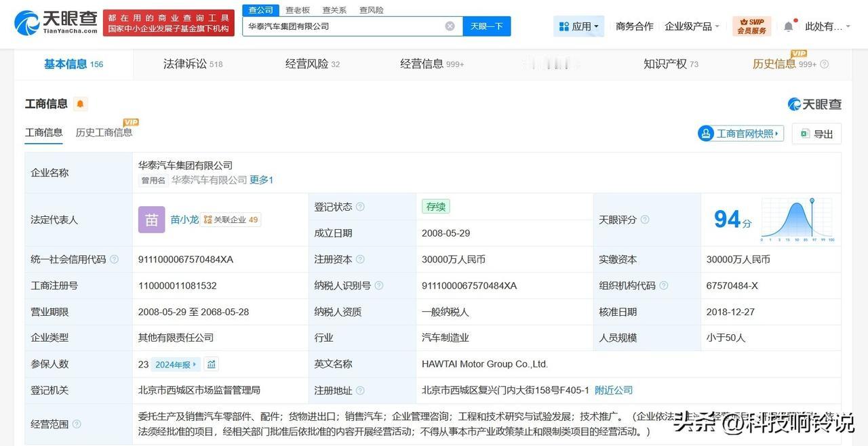Expand 更多1 former company names
The image size is (868, 446).
[261, 180]
